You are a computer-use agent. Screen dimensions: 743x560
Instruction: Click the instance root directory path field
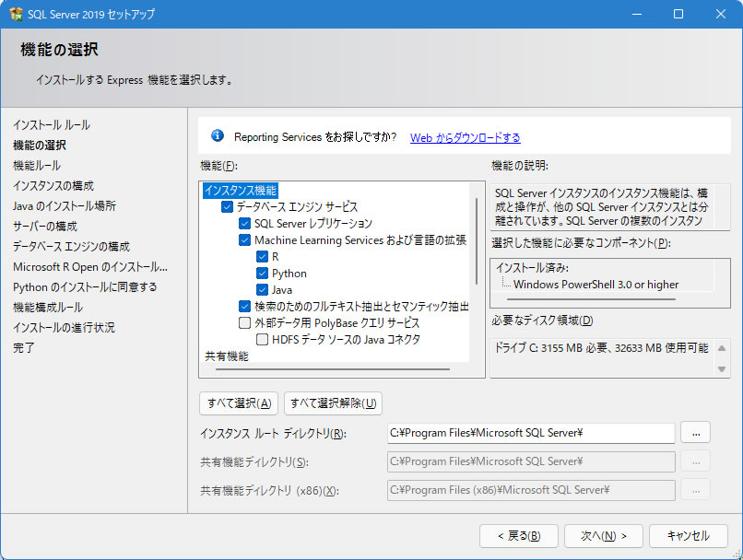coord(530,433)
